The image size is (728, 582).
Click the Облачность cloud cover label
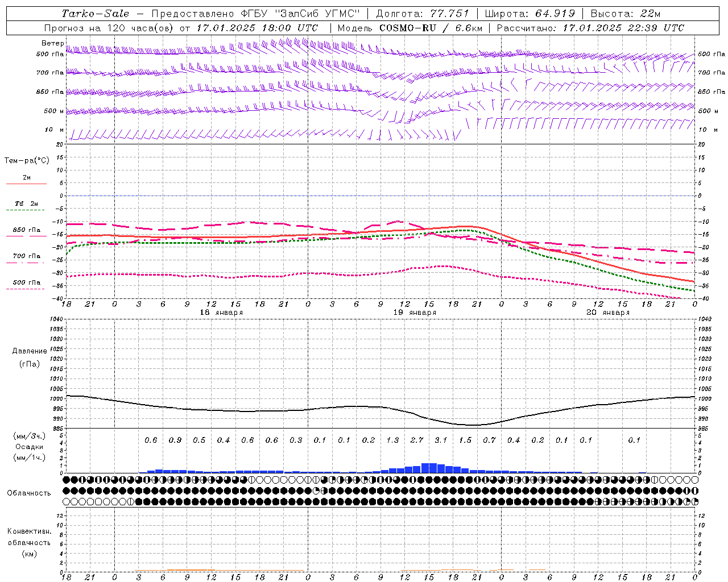pyautogui.click(x=29, y=493)
